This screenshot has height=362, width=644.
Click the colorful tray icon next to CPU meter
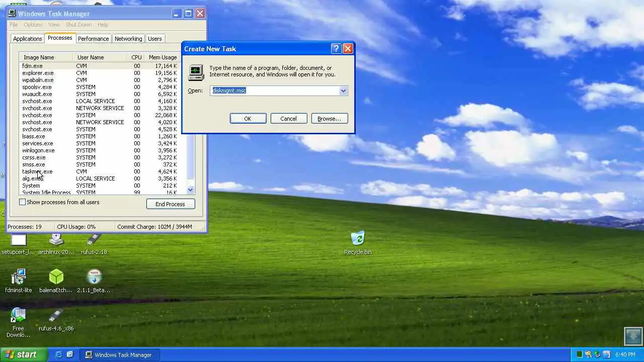coord(589,354)
